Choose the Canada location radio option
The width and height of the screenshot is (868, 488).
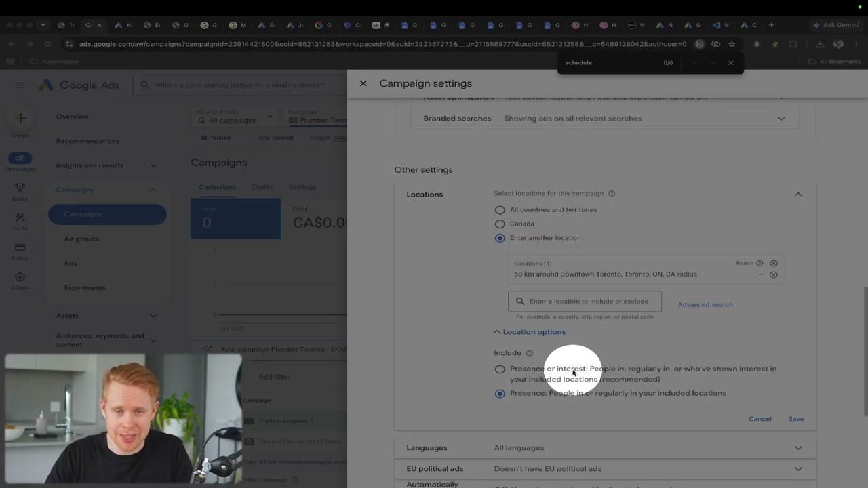coord(500,224)
